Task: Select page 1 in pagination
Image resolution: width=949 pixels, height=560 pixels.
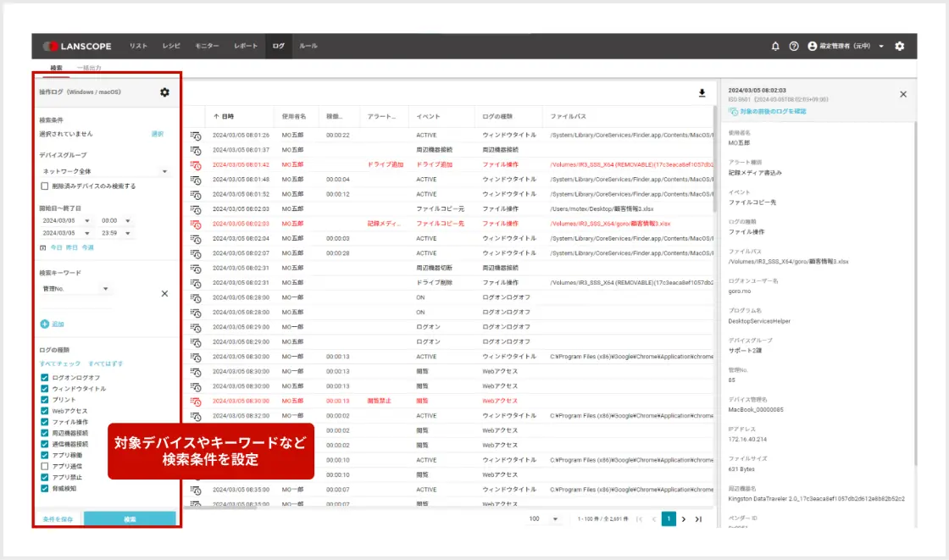Action: coord(669,518)
